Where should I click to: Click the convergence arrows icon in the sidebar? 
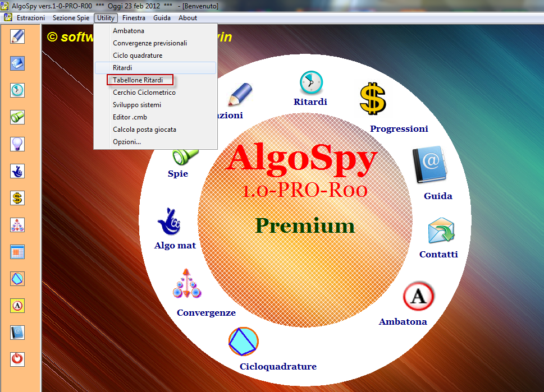(x=17, y=225)
